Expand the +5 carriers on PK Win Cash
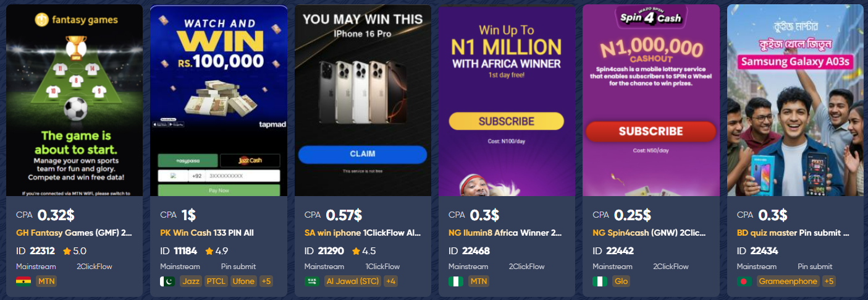 point(266,281)
